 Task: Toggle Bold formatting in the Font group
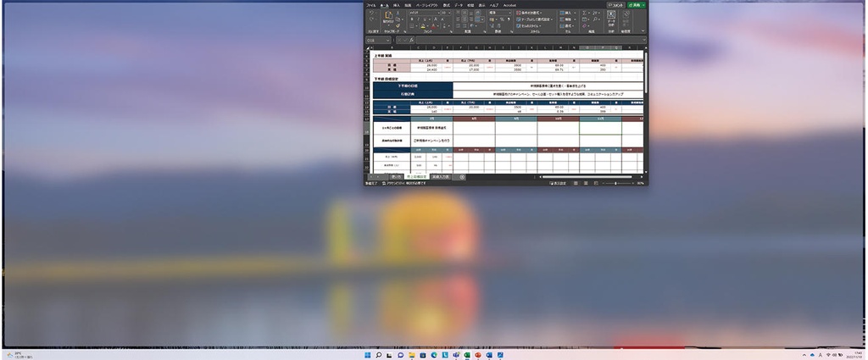412,19
